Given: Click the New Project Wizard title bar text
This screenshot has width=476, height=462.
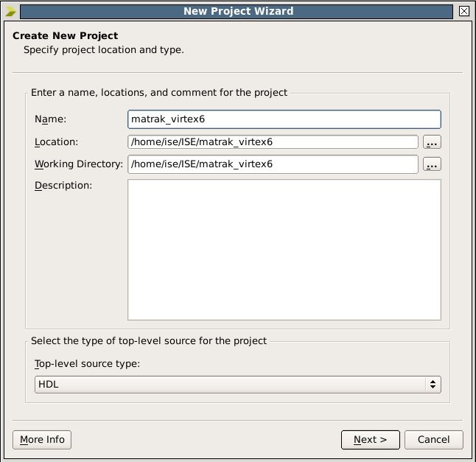Looking at the screenshot, I should (x=237, y=11).
